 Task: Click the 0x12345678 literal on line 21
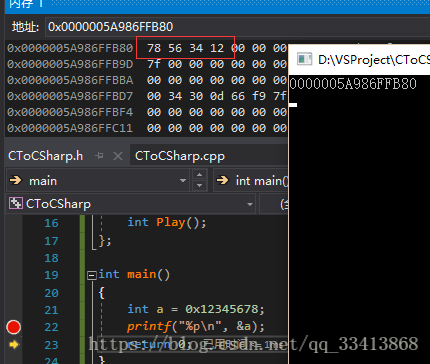click(222, 309)
